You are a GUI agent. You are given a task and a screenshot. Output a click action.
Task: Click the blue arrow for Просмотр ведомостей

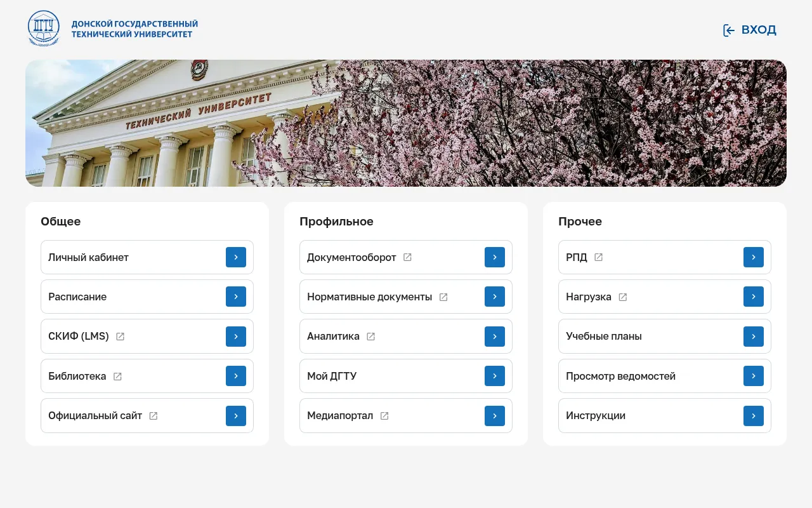click(x=754, y=376)
